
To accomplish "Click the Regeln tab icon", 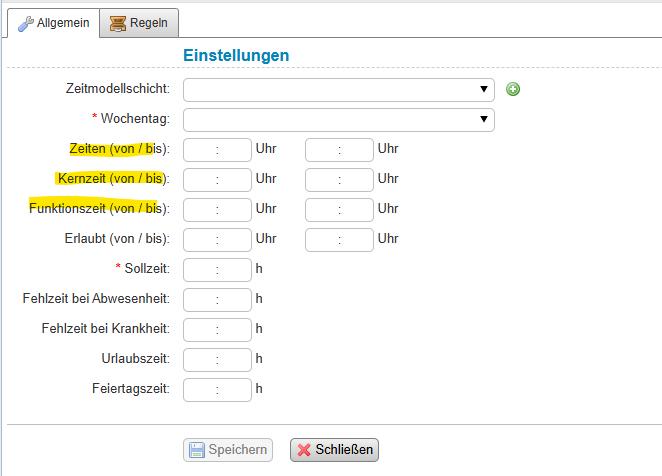I will pos(119,22).
